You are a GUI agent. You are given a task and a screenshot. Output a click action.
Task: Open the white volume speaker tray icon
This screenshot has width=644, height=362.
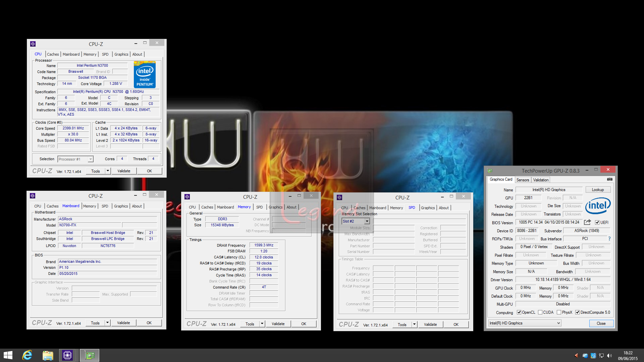coord(609,356)
